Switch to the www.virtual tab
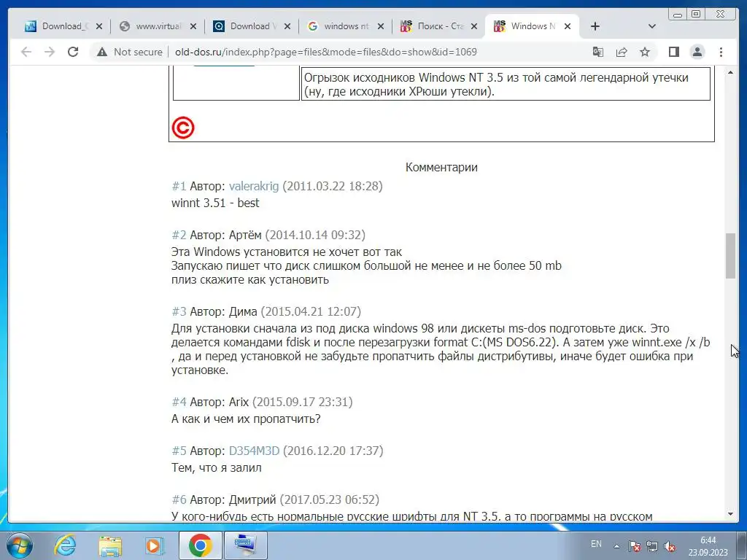This screenshot has height=560, width=747. (x=158, y=26)
